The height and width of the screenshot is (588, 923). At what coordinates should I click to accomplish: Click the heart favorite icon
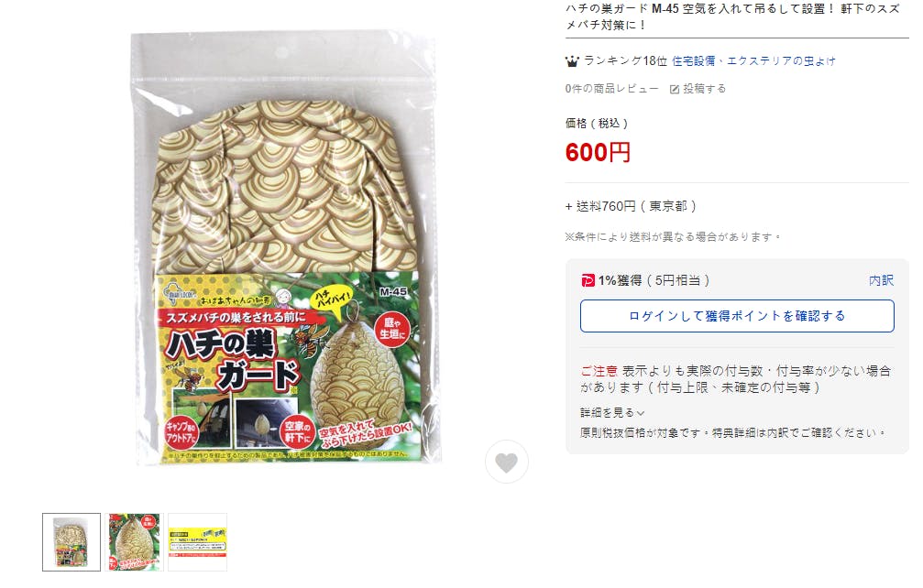point(506,463)
